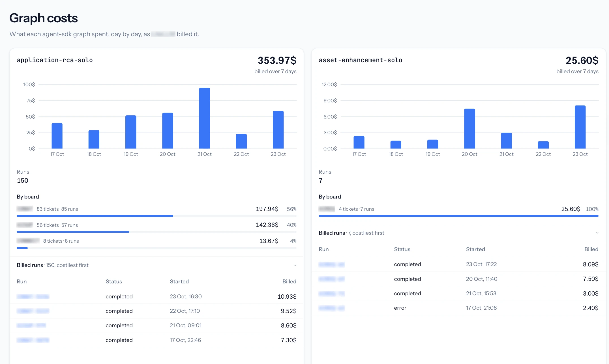Click the 19 Oct bar in application-rca-solo chart
The height and width of the screenshot is (364, 609).
[131, 132]
